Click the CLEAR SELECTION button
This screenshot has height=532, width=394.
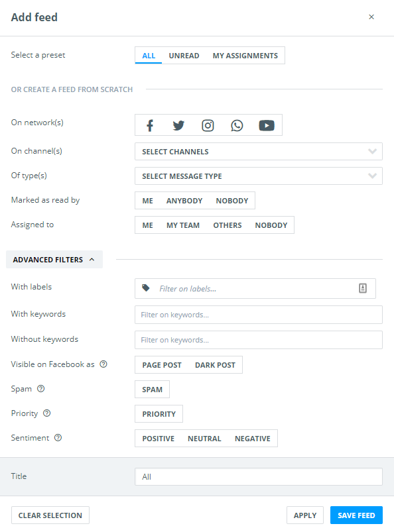[x=50, y=515]
